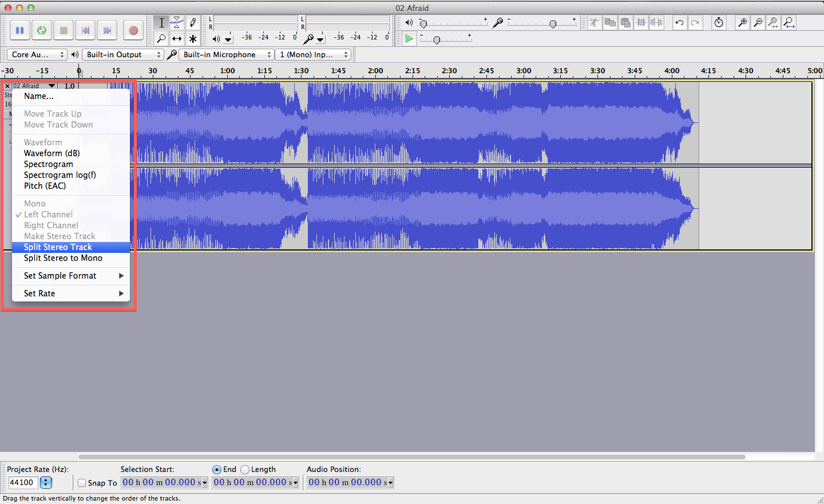Choose Split Stereo to Mono

[x=71, y=258]
